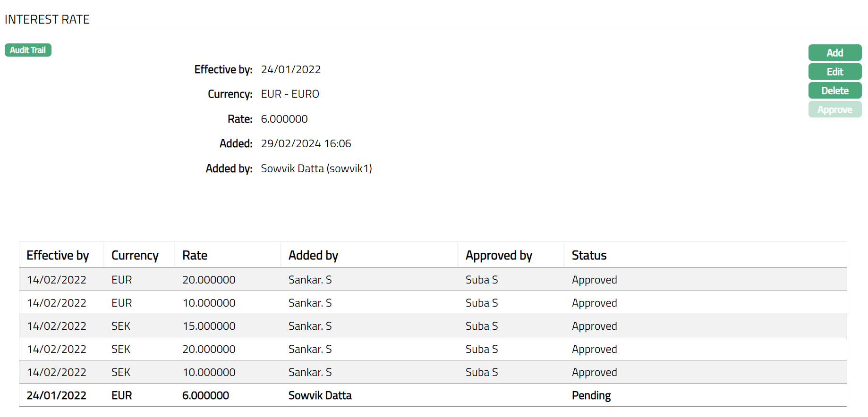The image size is (868, 417).
Task: Click the 6.000000 rate cell in table
Action: pos(205,395)
